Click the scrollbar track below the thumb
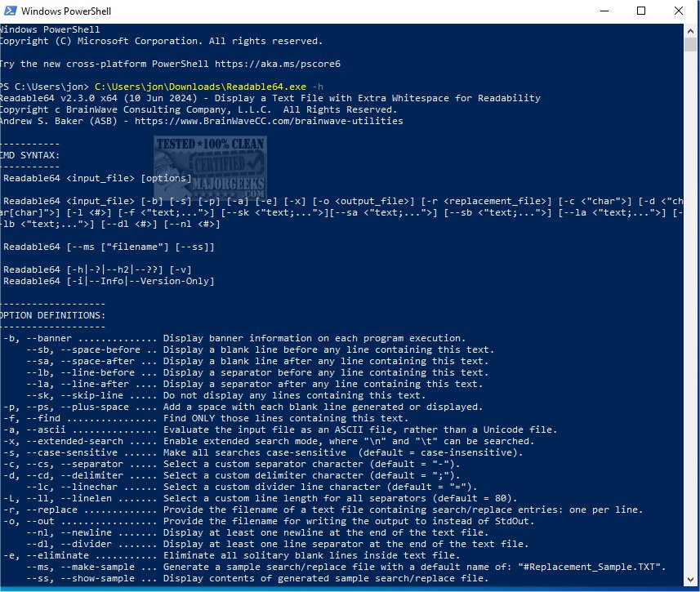This screenshot has height=592, width=700. click(692, 327)
